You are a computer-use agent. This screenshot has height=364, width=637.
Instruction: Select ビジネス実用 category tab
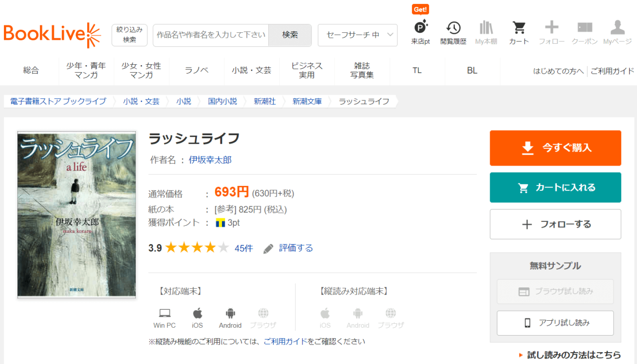coord(307,71)
